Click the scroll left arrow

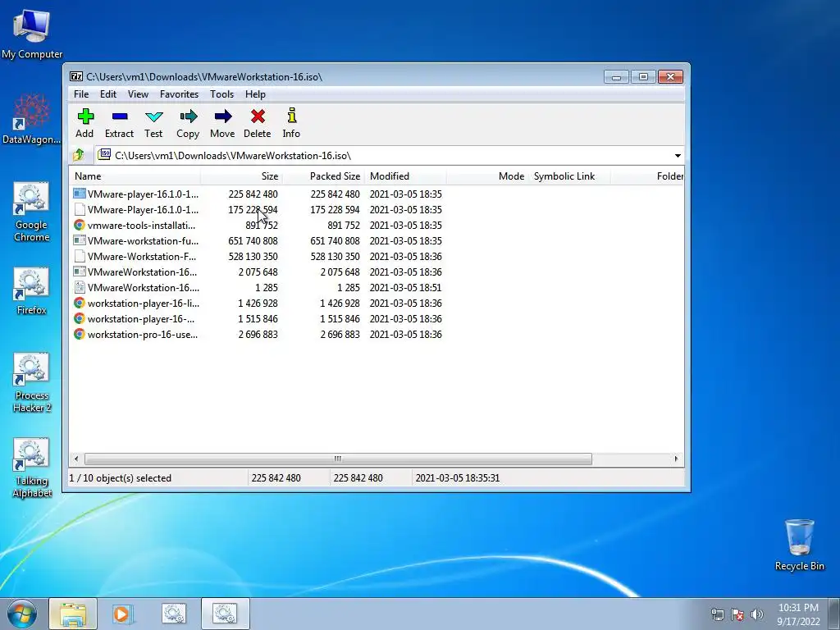[76, 459]
